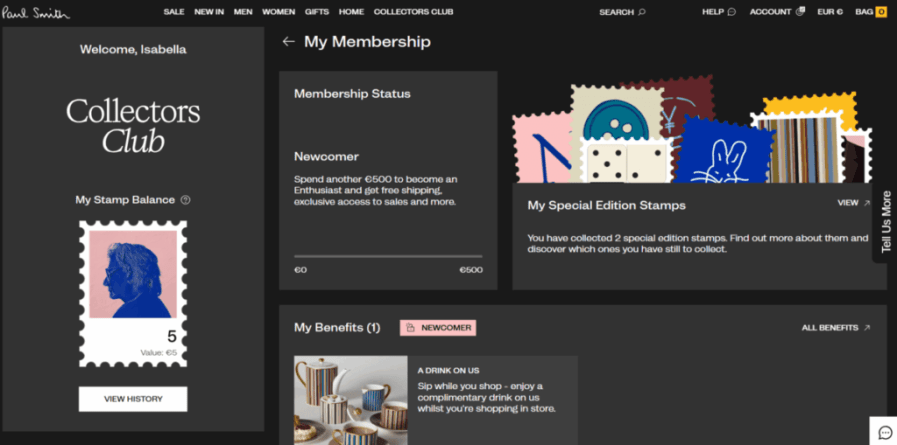The width and height of the screenshot is (897, 445).
Task: Click the search magnifier icon
Action: pos(642,12)
